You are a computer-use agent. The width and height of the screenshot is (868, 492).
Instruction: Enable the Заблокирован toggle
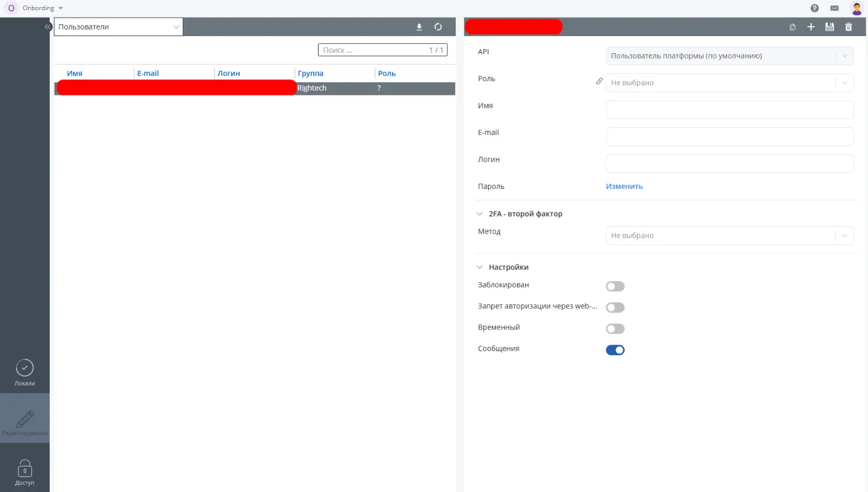[x=615, y=287]
